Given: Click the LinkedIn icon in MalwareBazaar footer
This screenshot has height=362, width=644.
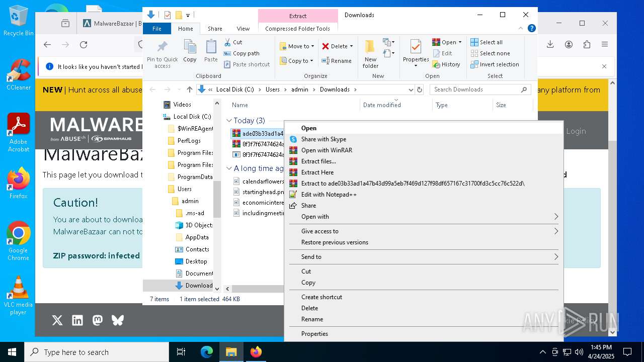Looking at the screenshot, I should [x=77, y=320].
